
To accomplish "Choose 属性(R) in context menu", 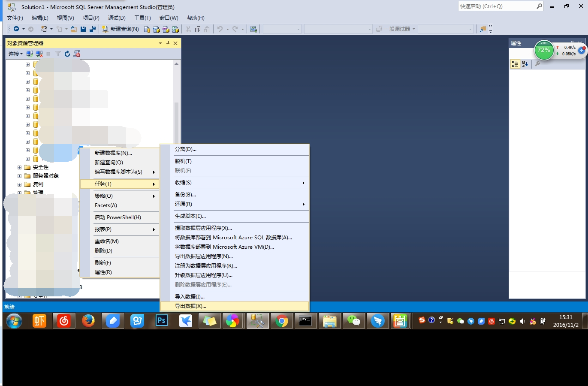I will point(120,272).
